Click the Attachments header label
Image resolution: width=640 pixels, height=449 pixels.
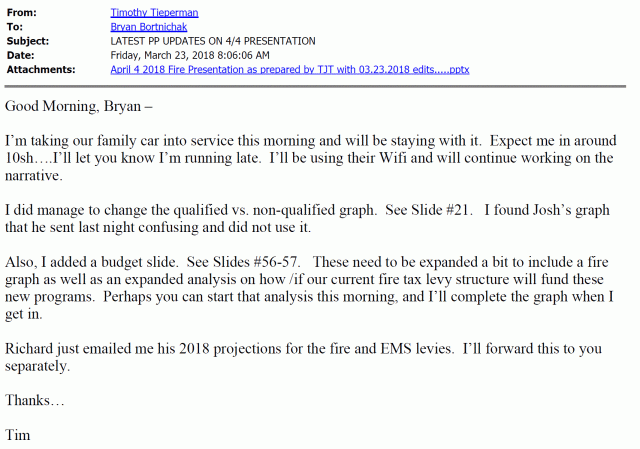click(40, 69)
